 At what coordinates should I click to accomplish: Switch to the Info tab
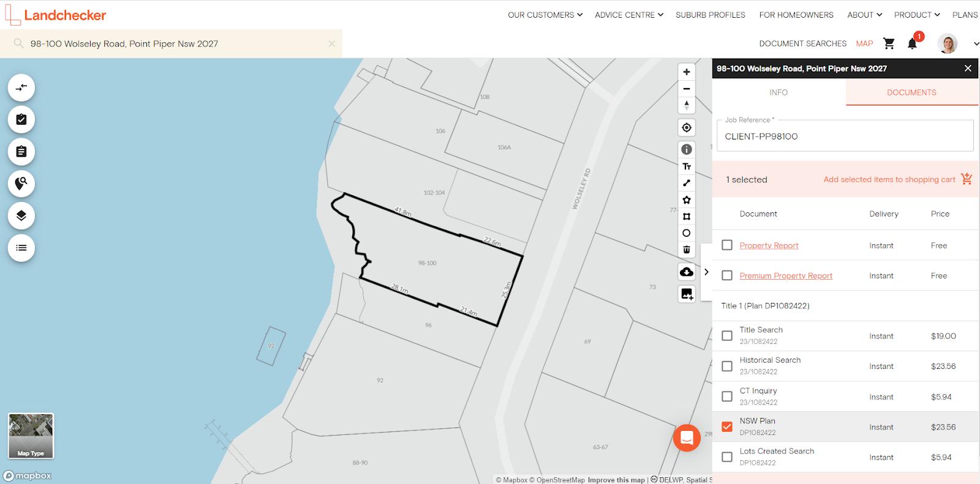778,92
